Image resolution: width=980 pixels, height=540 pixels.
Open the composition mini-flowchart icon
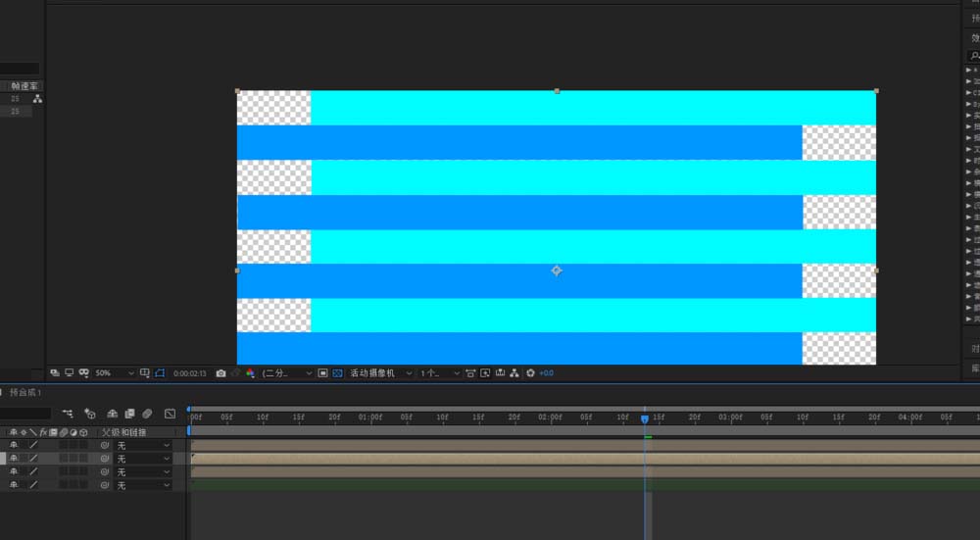(x=68, y=414)
